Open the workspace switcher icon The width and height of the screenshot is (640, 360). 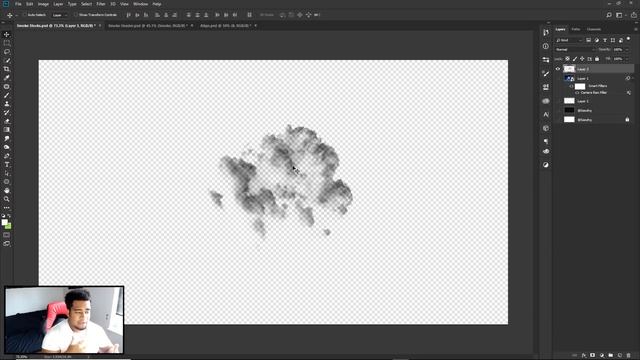[620, 15]
